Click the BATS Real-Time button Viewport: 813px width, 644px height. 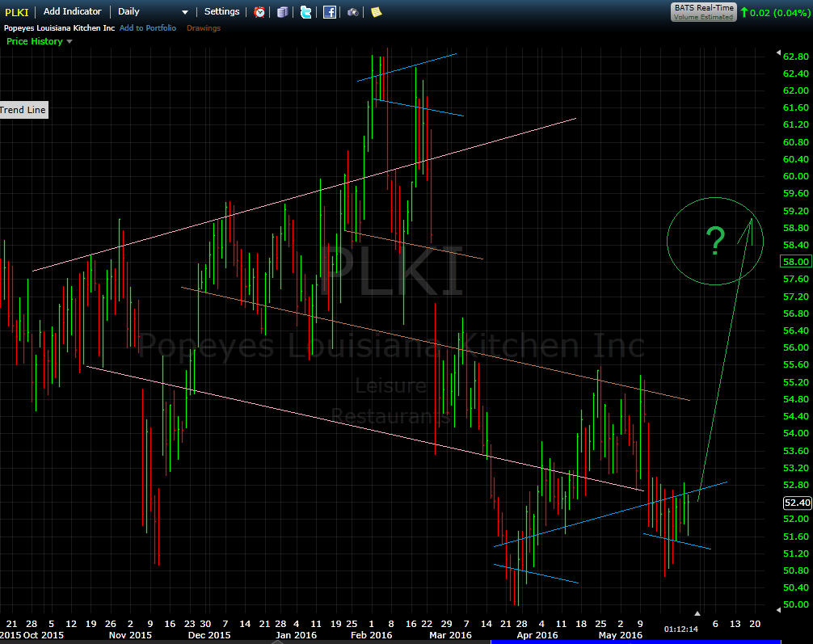coord(704,12)
